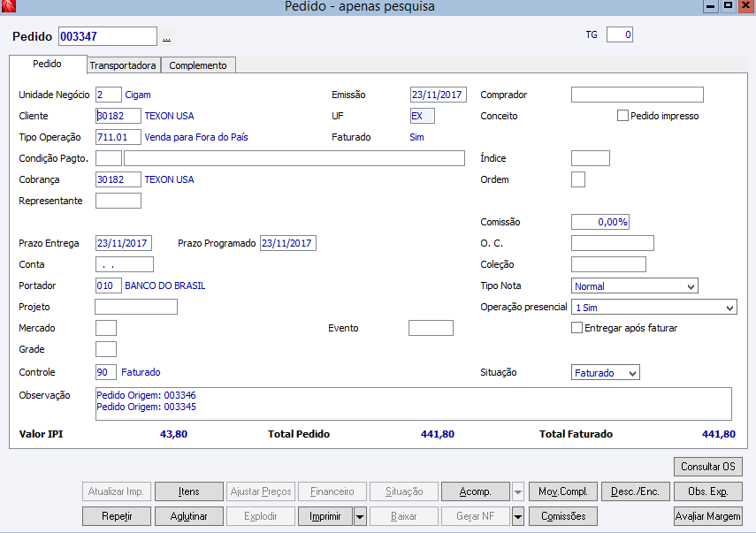This screenshot has height=533, width=756.
Task: Click the application icon in title bar
Action: 9,6
